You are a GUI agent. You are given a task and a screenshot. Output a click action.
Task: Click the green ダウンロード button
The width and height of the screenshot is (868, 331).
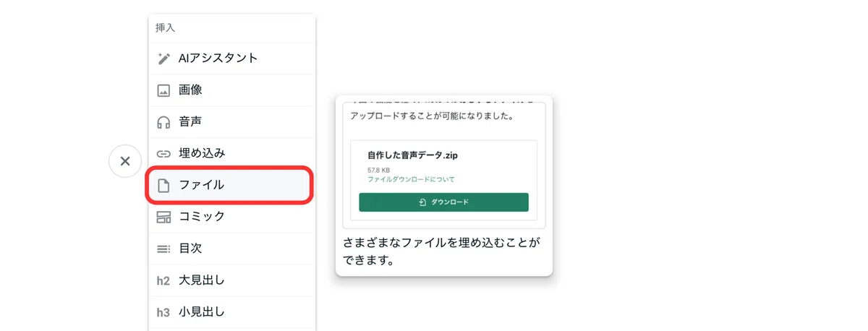443,202
